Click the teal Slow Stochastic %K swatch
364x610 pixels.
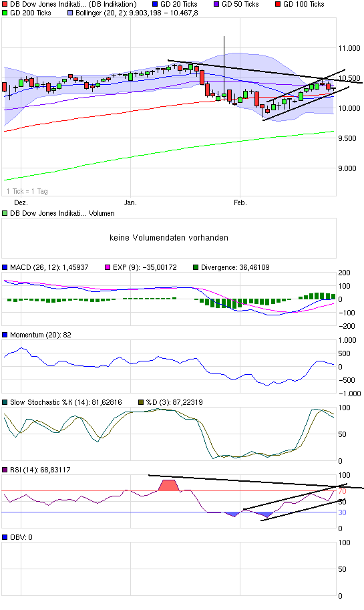tap(5, 402)
